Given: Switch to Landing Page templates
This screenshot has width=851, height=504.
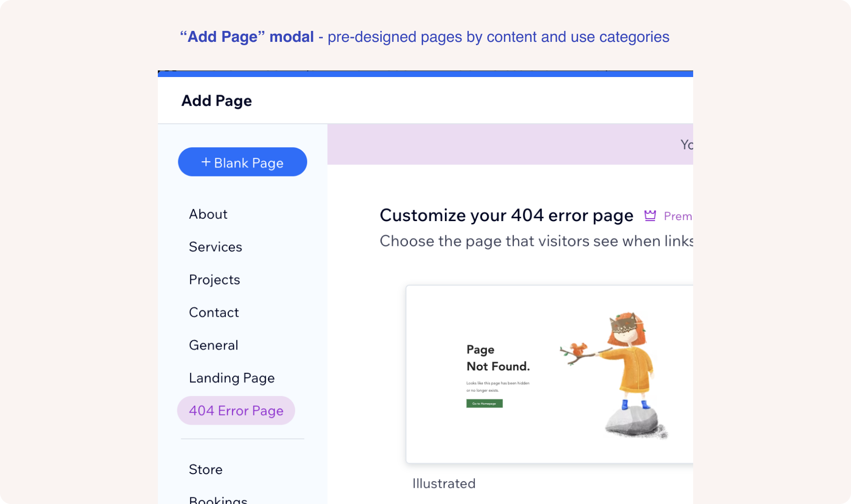Looking at the screenshot, I should point(232,378).
